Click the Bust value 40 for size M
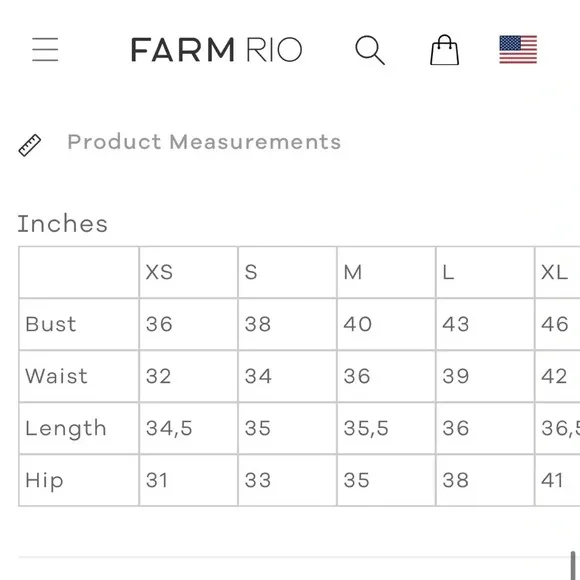 tap(357, 324)
